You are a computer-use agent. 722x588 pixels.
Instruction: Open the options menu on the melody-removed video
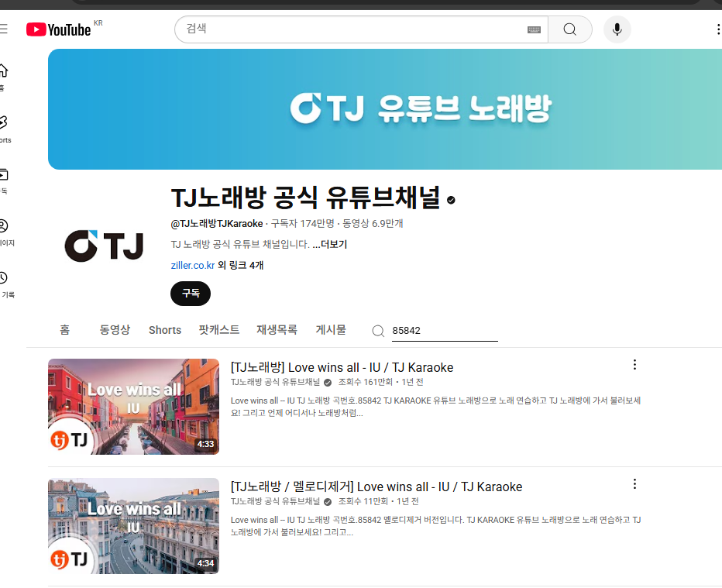point(635,483)
